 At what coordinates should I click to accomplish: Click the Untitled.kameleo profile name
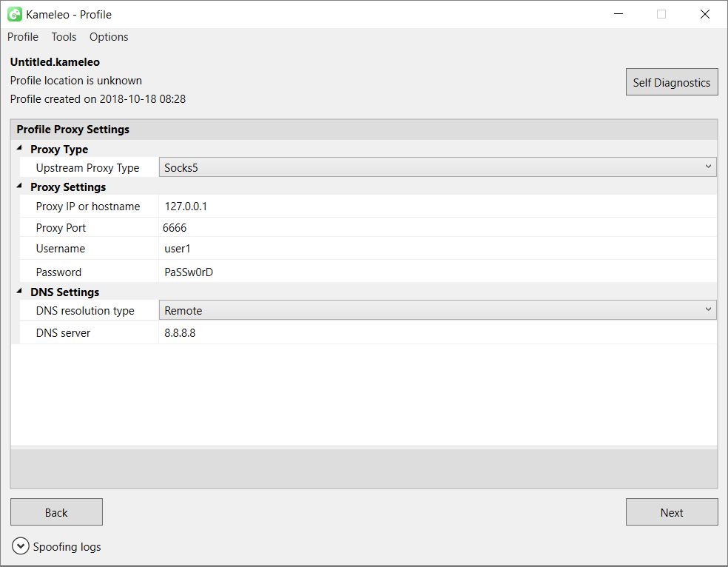[55, 61]
